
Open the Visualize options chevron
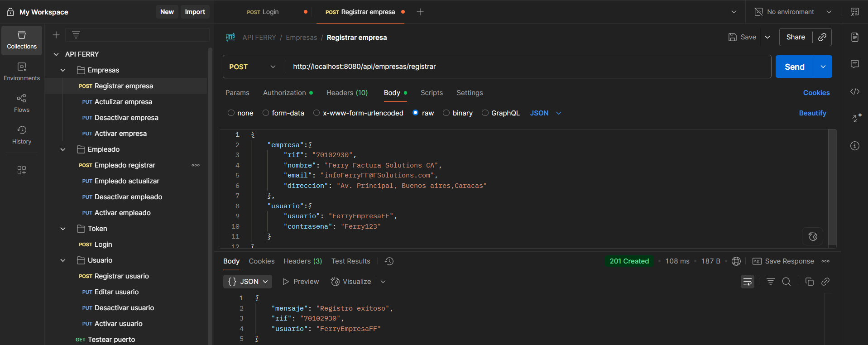[x=383, y=282]
